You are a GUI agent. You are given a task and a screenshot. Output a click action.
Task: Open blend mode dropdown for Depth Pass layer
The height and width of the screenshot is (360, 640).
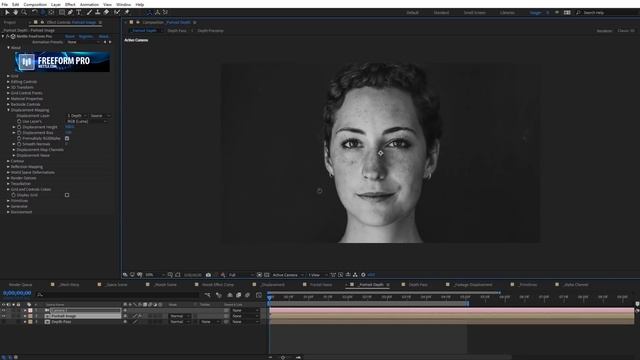tap(180, 322)
